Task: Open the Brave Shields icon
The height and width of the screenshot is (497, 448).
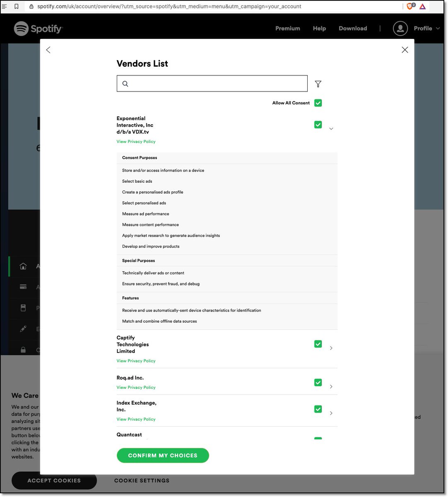Action: (x=409, y=6)
